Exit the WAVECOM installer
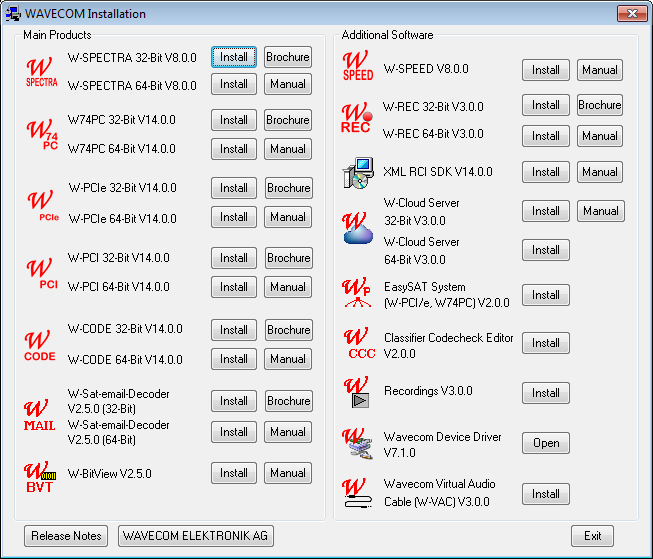Viewport: 653px width, 559px height. [592, 536]
